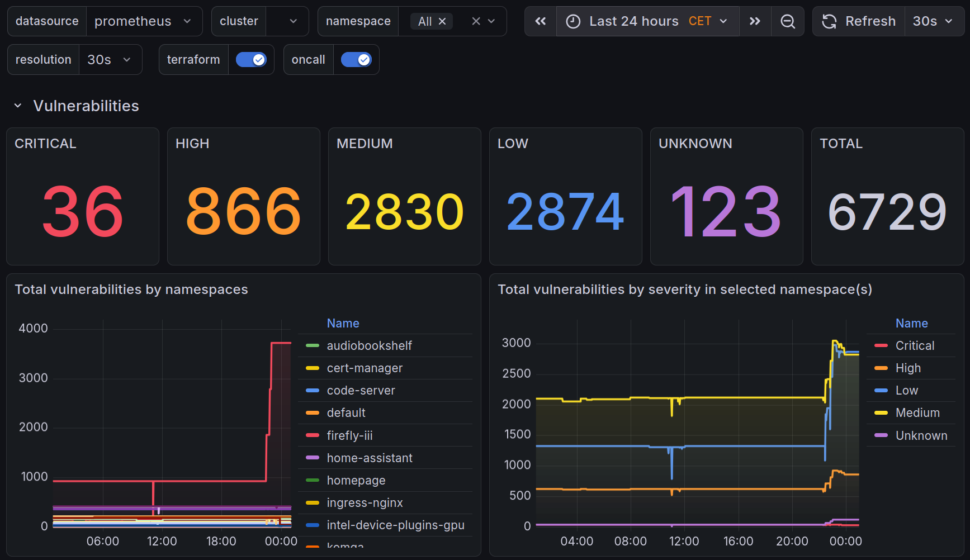
Task: Collapse the Vulnerabilities row
Action: [x=18, y=106]
